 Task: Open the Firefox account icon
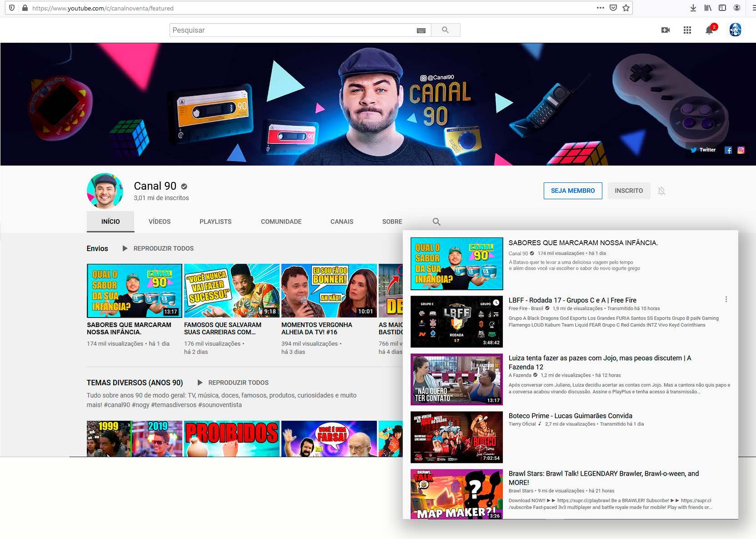(x=737, y=8)
